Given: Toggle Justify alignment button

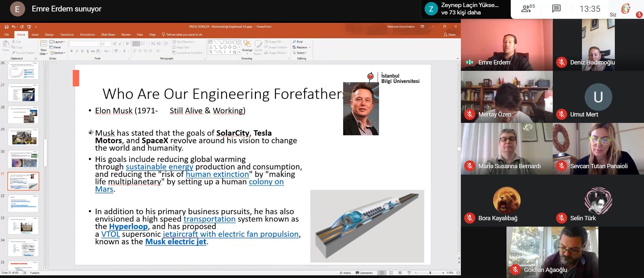Looking at the screenshot, I should [151, 51].
